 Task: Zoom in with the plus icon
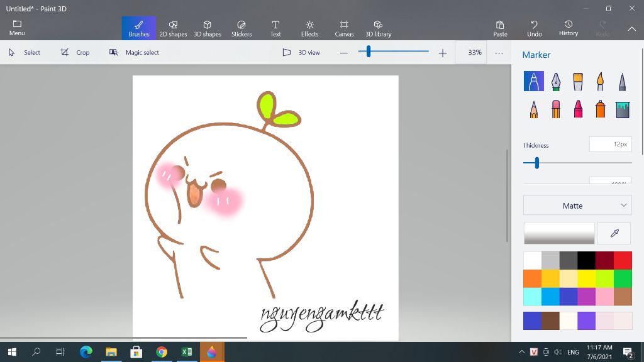[x=442, y=53]
